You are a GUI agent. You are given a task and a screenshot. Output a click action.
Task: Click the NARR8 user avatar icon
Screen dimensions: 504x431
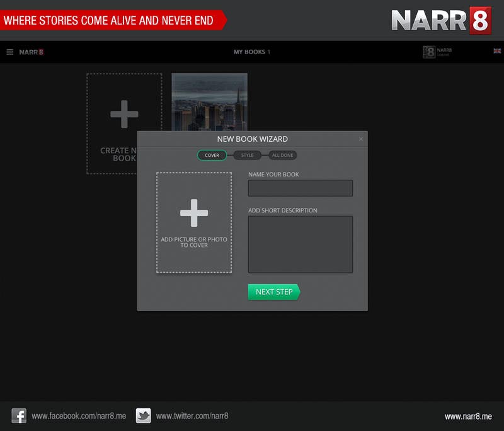click(429, 52)
